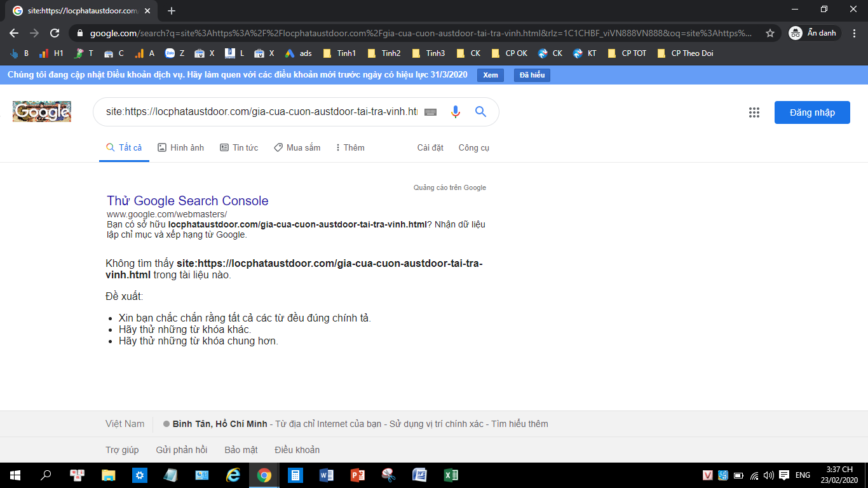
Task: Open taskbar search magnifier
Action: coord(46,475)
